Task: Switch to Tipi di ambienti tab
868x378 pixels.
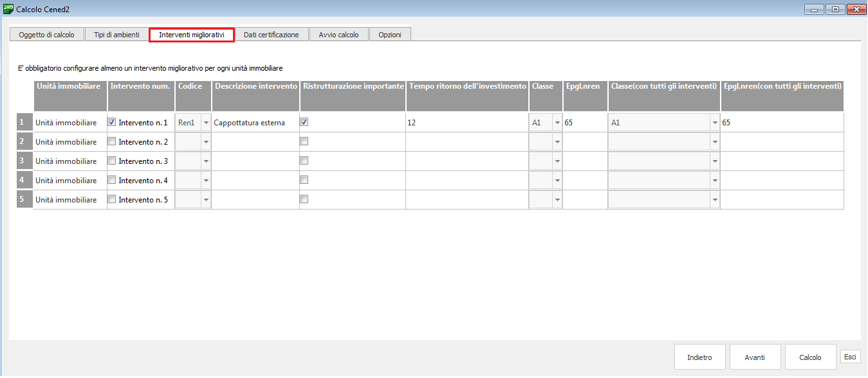Action: tap(116, 35)
